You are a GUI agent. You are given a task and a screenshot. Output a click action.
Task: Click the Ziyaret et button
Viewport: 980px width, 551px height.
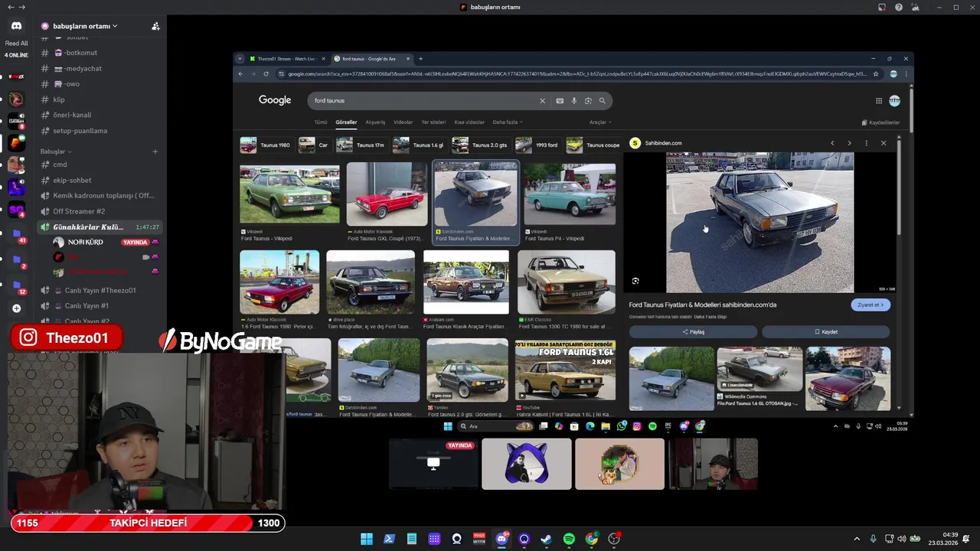tap(871, 305)
